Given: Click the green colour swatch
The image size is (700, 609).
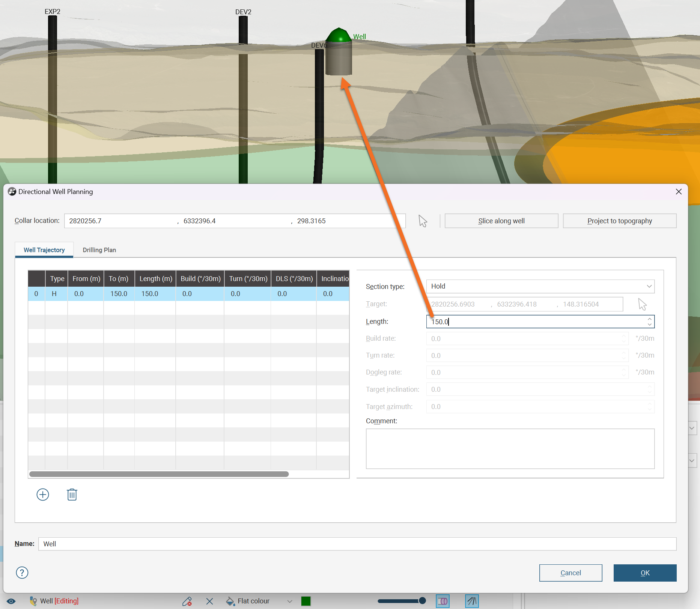Looking at the screenshot, I should [x=306, y=601].
